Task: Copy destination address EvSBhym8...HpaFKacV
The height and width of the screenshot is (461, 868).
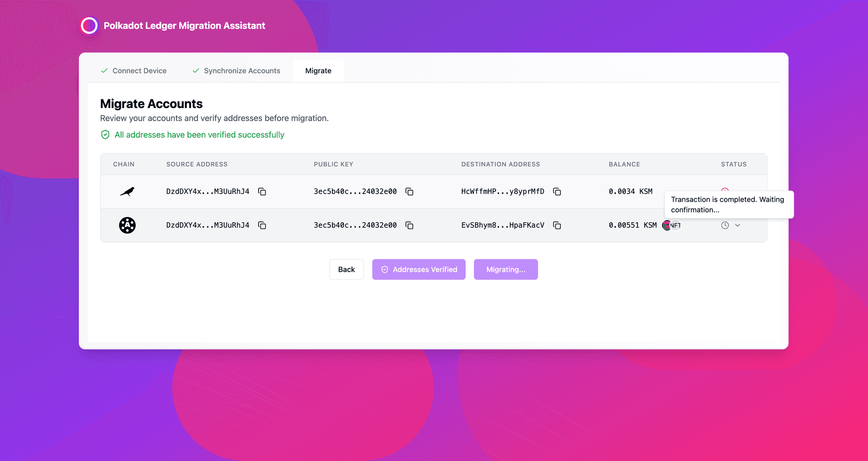Action: [557, 225]
